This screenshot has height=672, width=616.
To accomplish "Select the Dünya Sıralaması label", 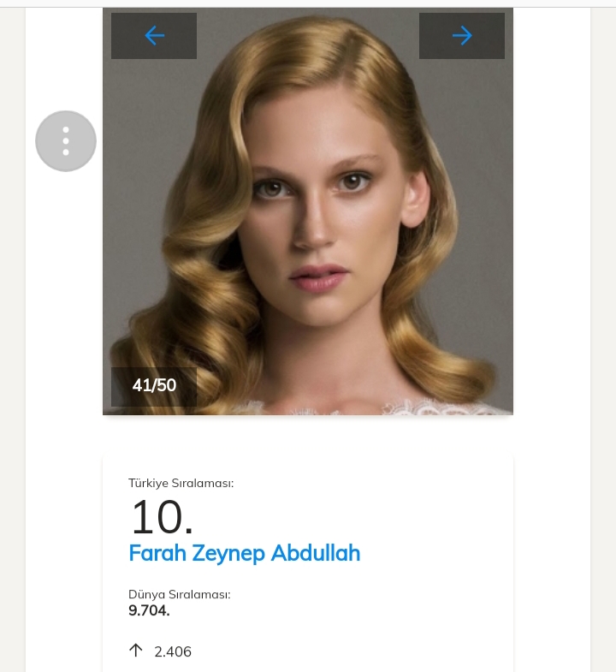I will point(179,594).
